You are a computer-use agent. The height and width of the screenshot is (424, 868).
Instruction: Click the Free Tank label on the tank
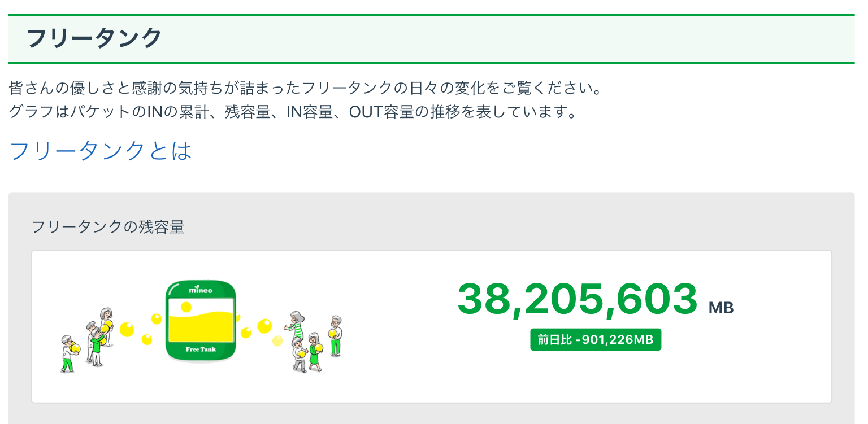[x=201, y=349]
